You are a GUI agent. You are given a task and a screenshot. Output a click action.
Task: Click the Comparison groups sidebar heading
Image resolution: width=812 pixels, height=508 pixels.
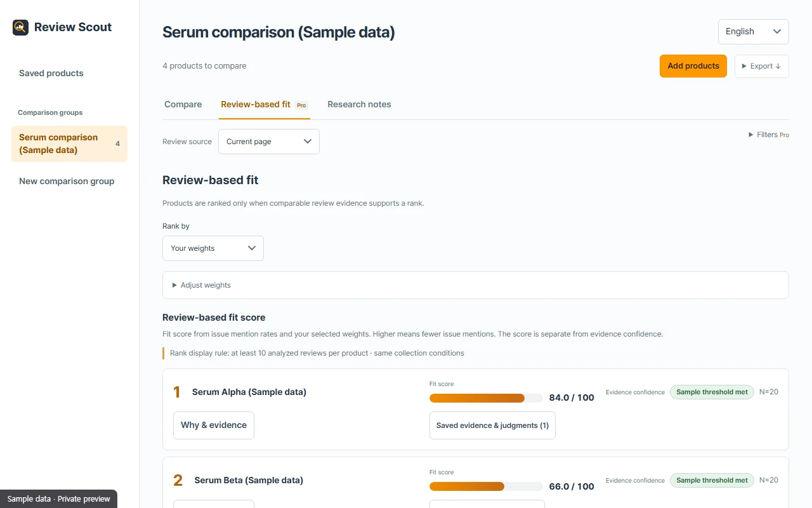(50, 112)
